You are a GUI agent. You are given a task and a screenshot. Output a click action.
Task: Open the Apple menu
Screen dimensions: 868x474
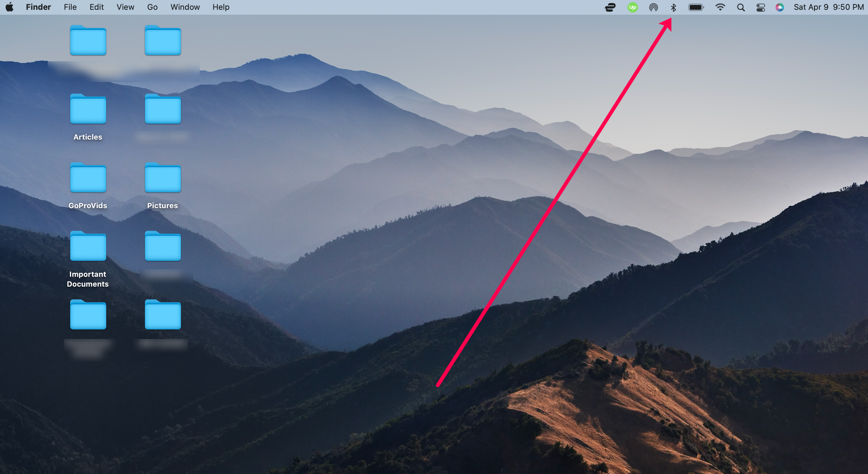[x=9, y=7]
